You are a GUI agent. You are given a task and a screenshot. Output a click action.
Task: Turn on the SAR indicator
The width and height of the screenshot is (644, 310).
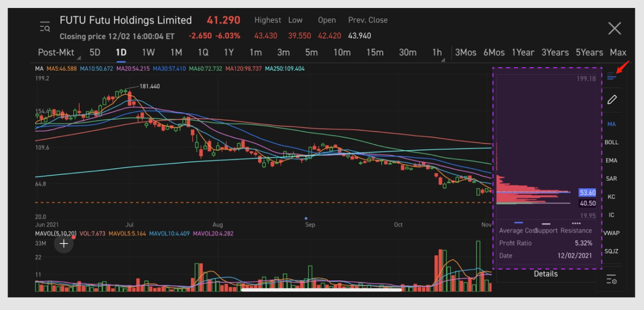coord(612,179)
